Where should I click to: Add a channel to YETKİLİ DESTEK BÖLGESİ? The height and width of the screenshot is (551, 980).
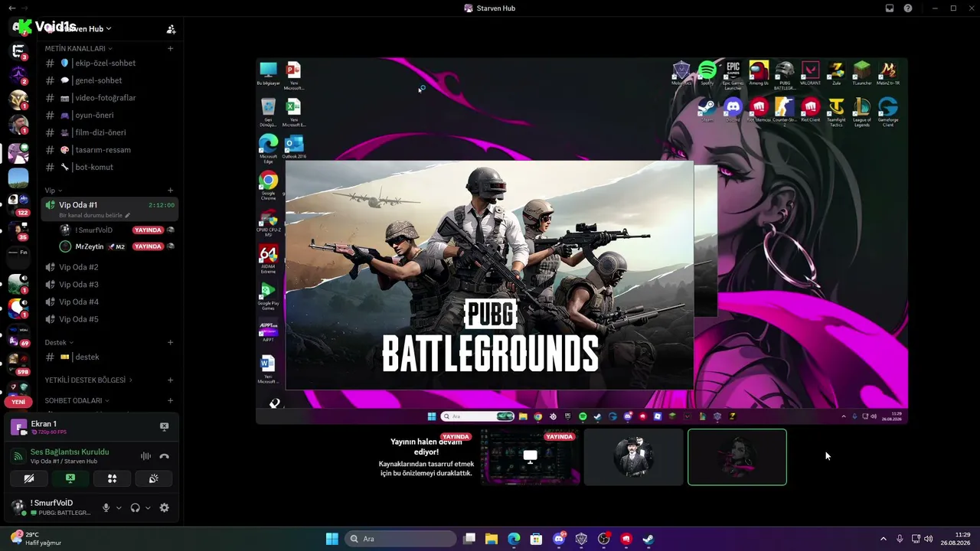[x=170, y=380]
